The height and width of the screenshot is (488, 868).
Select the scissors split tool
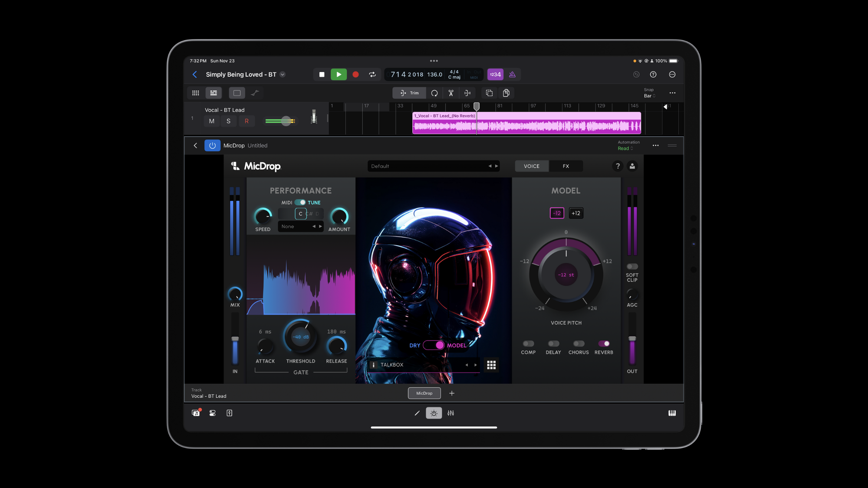(451, 93)
